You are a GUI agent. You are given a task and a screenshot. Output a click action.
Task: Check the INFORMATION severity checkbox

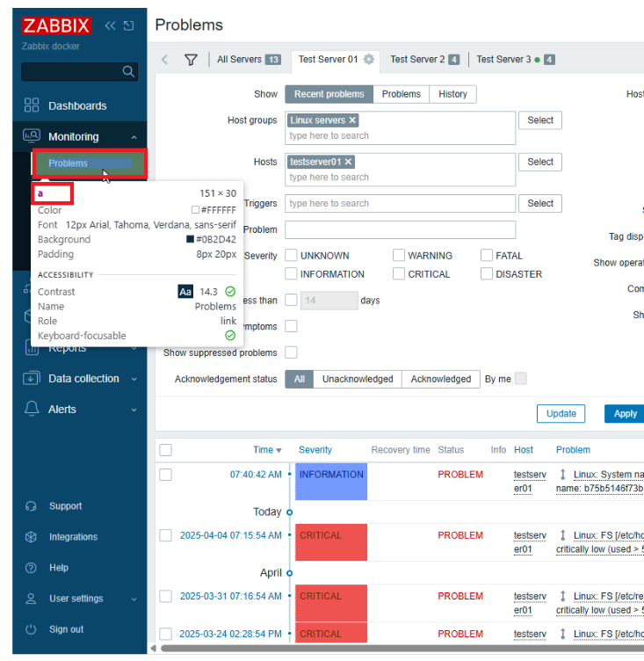tap(291, 273)
